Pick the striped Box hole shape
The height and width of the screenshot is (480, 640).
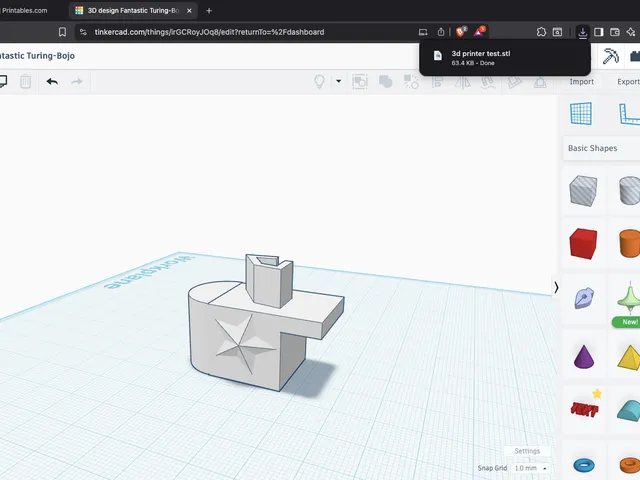tap(583, 191)
